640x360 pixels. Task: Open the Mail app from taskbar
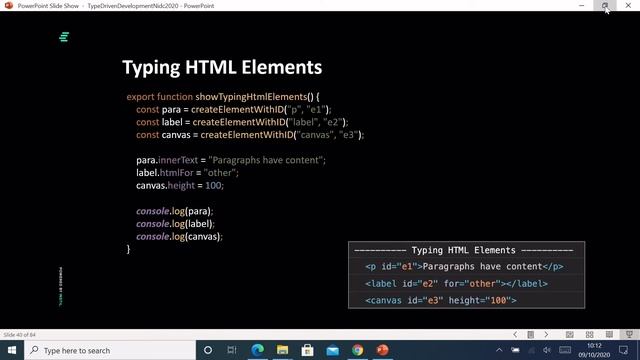pyautogui.click(x=332, y=350)
